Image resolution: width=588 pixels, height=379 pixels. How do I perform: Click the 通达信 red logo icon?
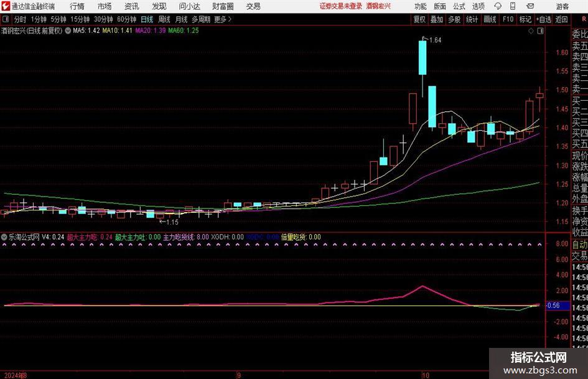tap(6, 6)
